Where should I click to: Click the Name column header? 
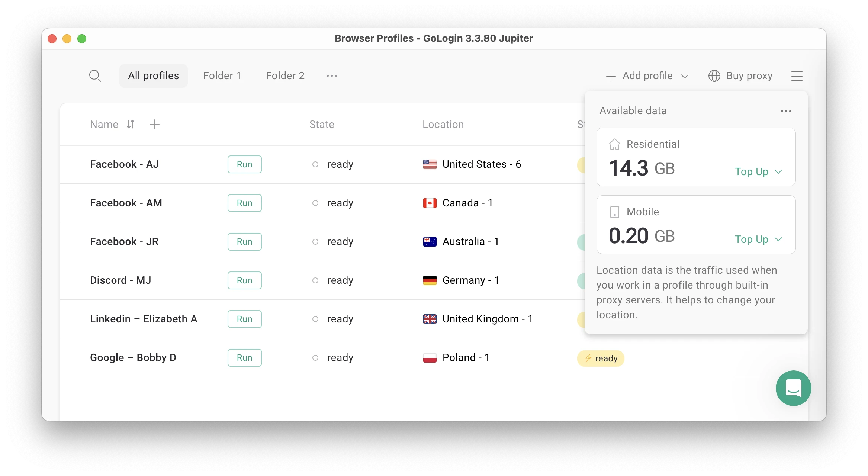click(x=104, y=125)
